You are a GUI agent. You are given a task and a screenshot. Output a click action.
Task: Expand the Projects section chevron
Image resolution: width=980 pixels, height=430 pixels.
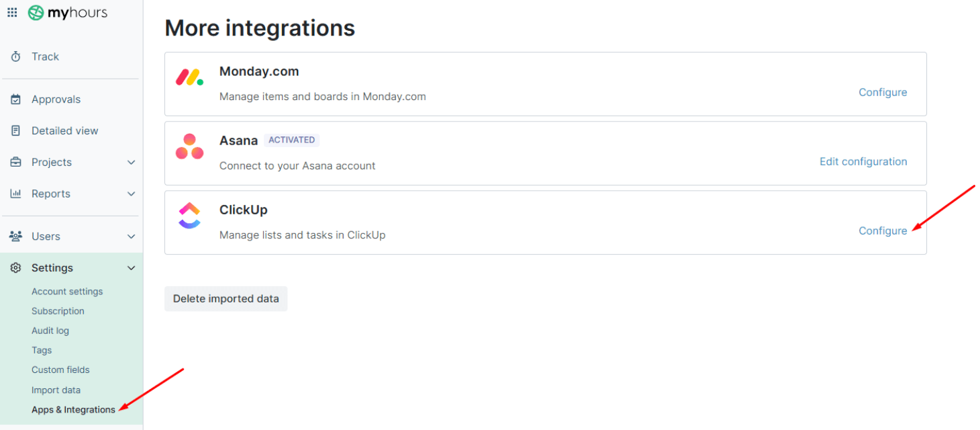132,162
